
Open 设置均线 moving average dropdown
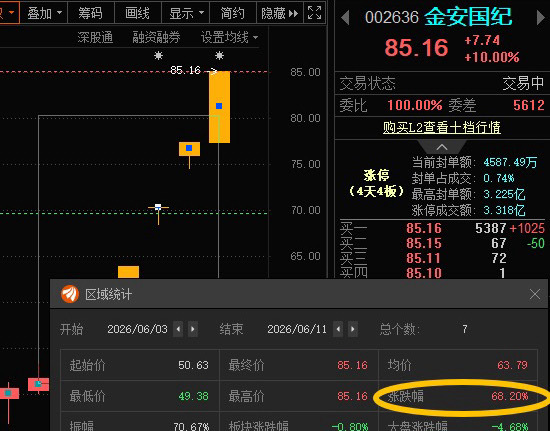tap(229, 37)
